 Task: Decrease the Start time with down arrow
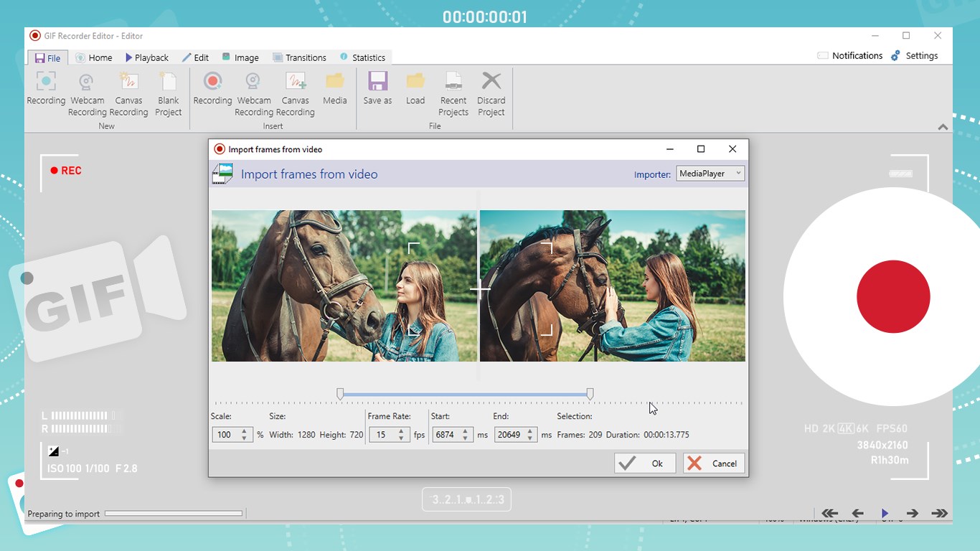point(465,438)
